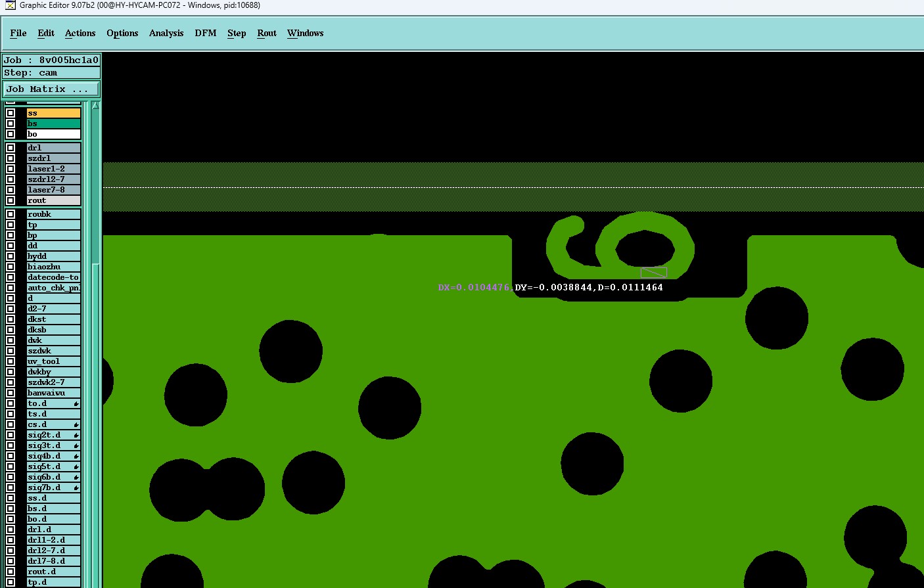This screenshot has height=588, width=924.
Task: Click the edit marker icon on sig3t.d
Action: (76, 445)
